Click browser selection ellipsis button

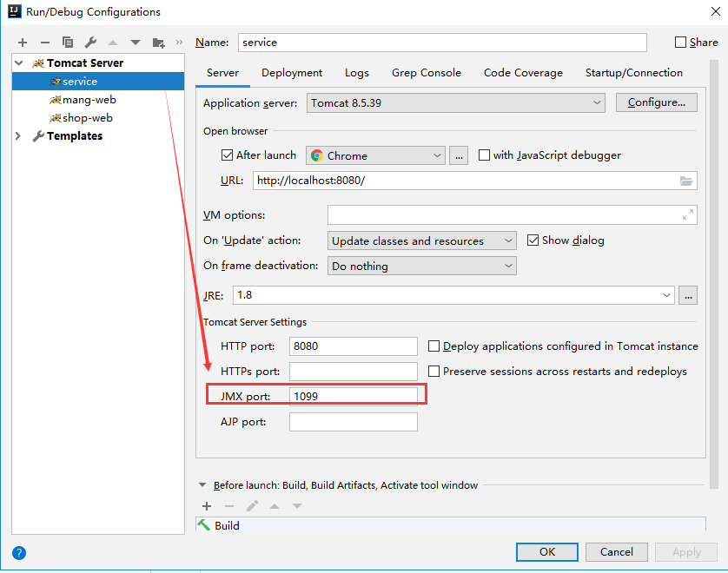pyautogui.click(x=459, y=155)
